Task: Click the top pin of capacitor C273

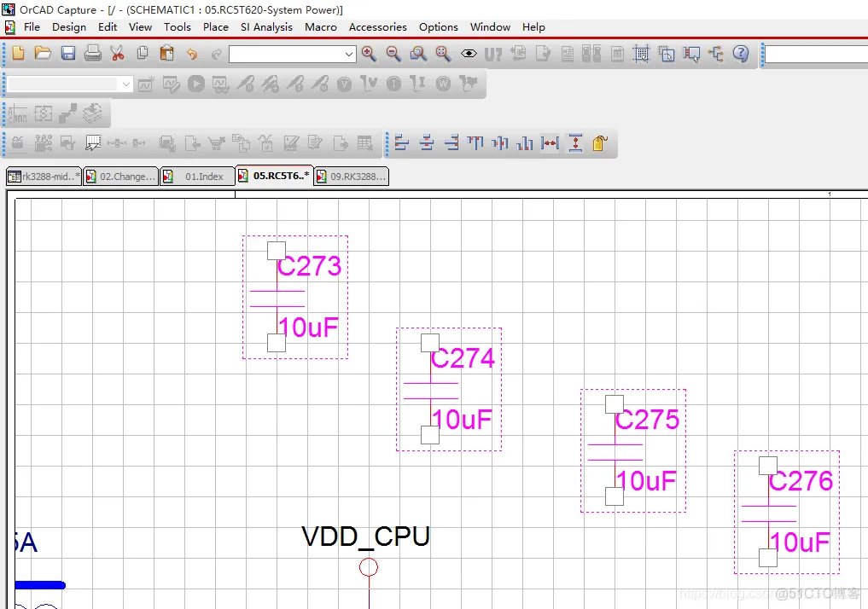Action: point(277,251)
